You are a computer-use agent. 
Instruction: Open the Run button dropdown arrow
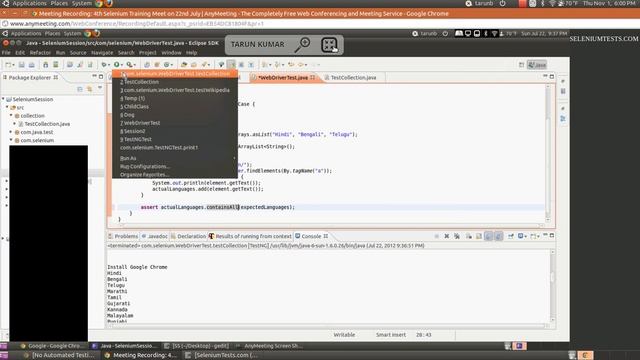[x=122, y=65]
